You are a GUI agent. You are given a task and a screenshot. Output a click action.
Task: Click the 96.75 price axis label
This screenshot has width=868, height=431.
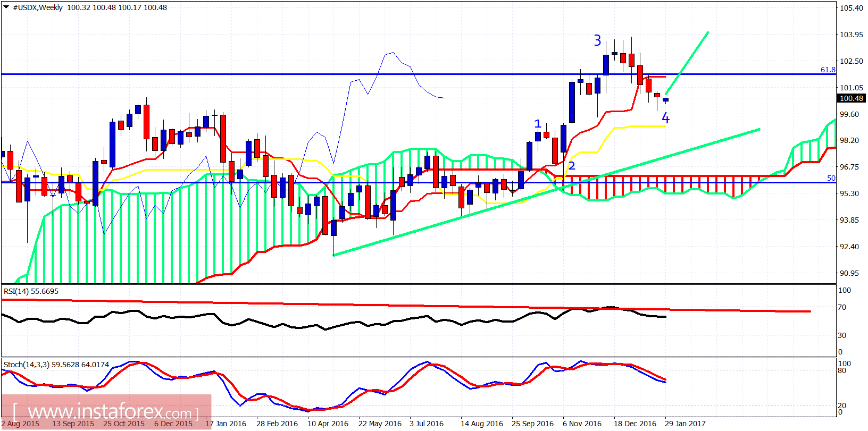(849, 167)
